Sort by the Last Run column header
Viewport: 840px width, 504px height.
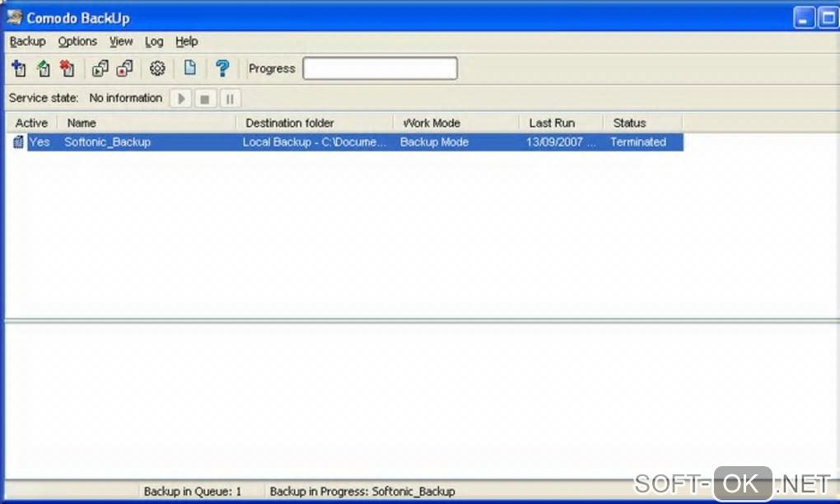pos(561,123)
